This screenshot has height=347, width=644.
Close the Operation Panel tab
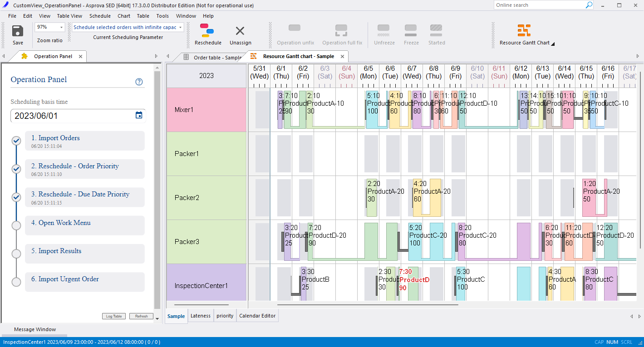click(x=80, y=56)
